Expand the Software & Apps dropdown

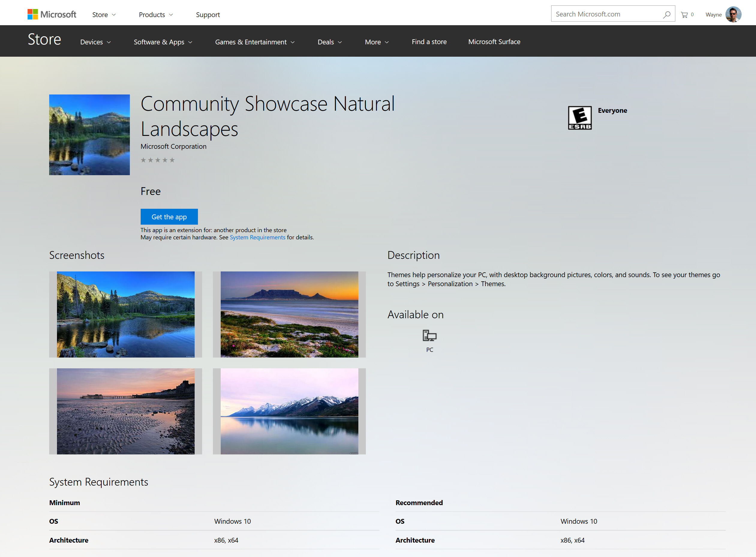coord(163,41)
